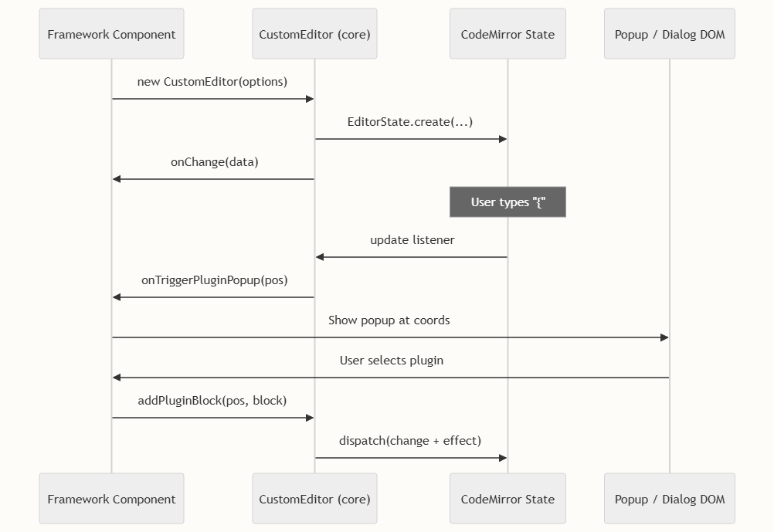774x532 pixels.
Task: Click the 'addPluginBlock(pos, block)' message label
Action: click(212, 401)
